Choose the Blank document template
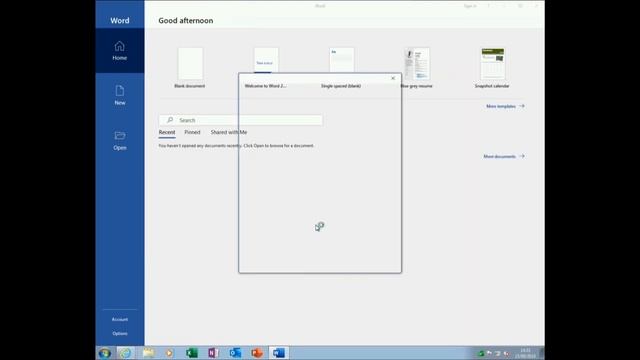This screenshot has width=640, height=360. click(190, 68)
